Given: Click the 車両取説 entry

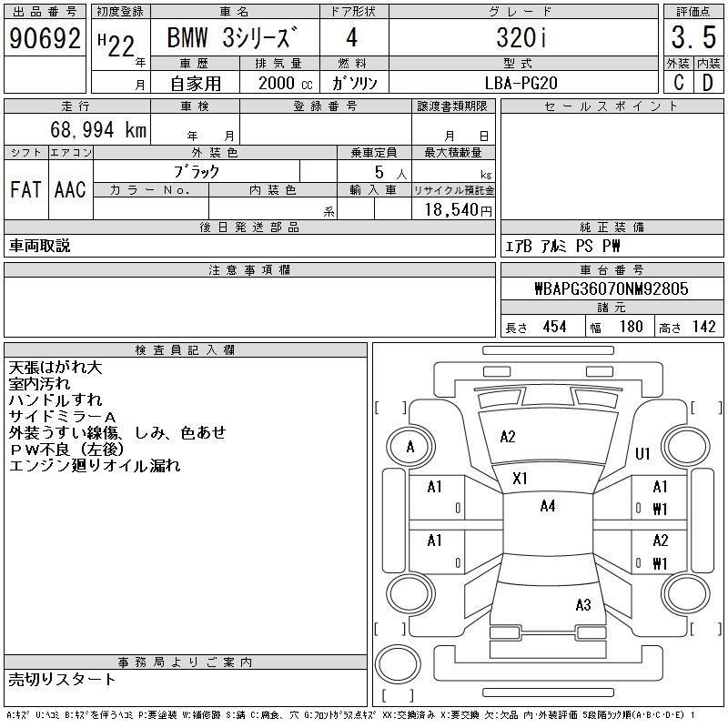Looking at the screenshot, I should click(x=39, y=246).
